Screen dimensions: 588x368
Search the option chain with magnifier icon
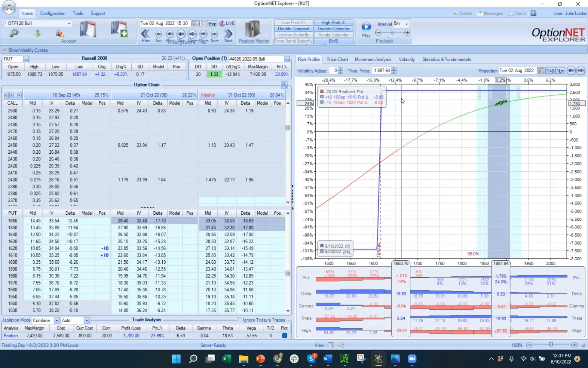pyautogui.click(x=284, y=85)
